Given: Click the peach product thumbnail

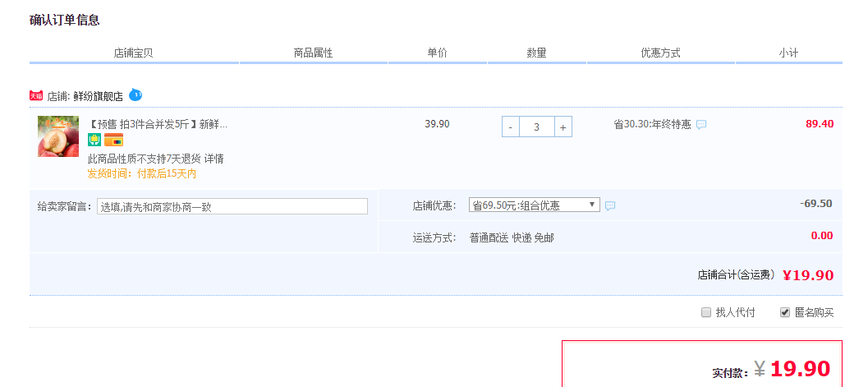Looking at the screenshot, I should [x=58, y=136].
